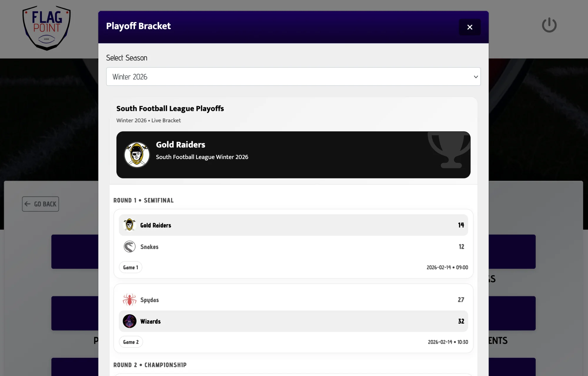
Task: Select the Wizards team logo
Action: point(130,321)
